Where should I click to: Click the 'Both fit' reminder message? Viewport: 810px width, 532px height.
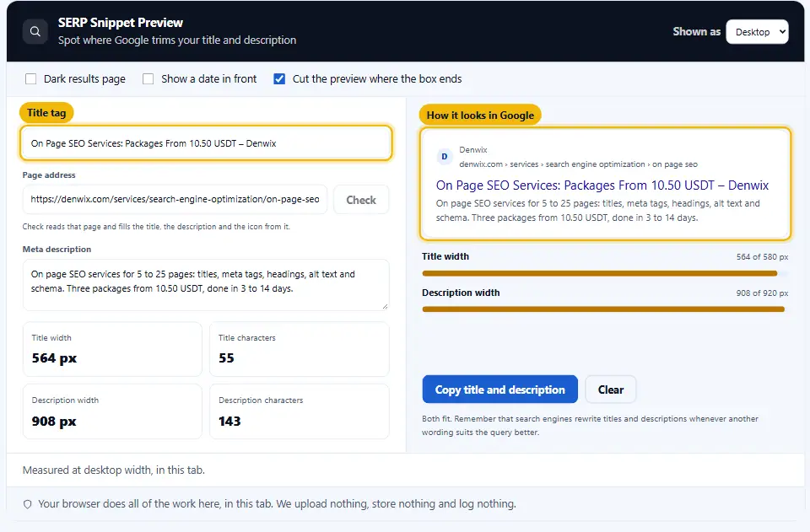pyautogui.click(x=590, y=425)
